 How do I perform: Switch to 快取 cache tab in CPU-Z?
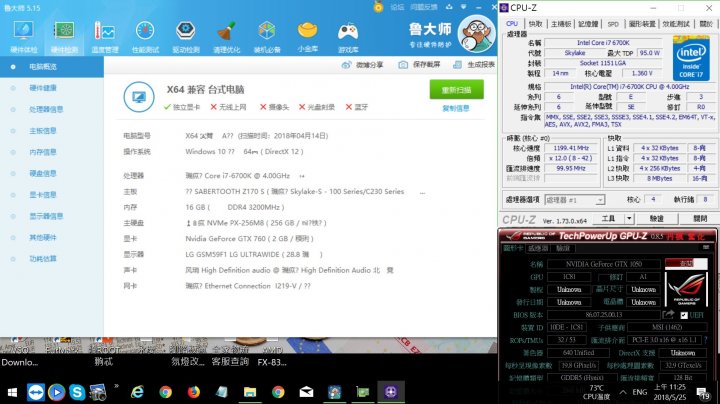pyautogui.click(x=535, y=24)
